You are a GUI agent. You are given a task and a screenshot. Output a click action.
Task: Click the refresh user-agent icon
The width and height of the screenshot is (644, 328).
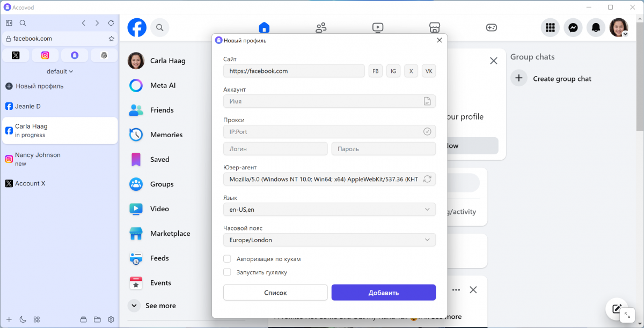[427, 179]
